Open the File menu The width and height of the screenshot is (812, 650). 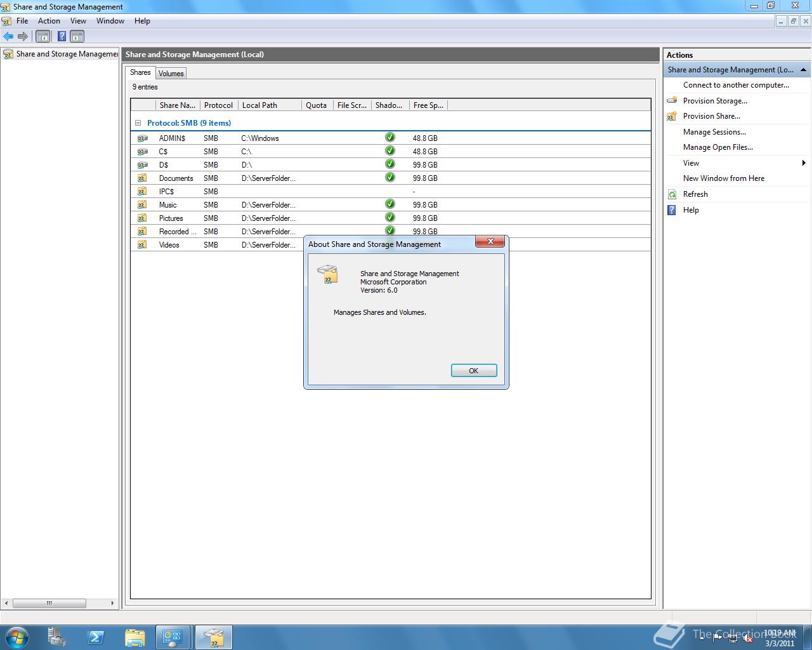point(22,21)
